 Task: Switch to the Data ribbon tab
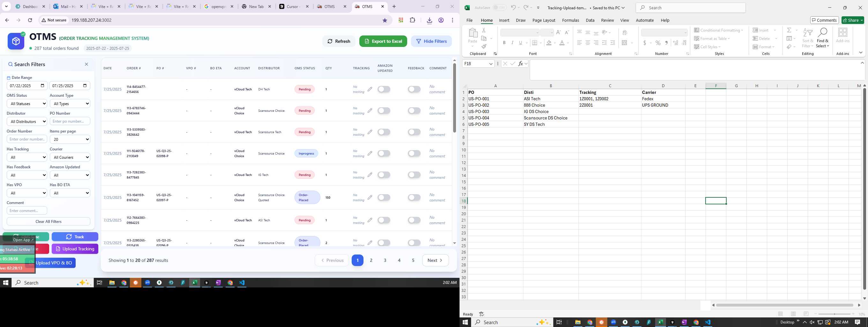[590, 20]
